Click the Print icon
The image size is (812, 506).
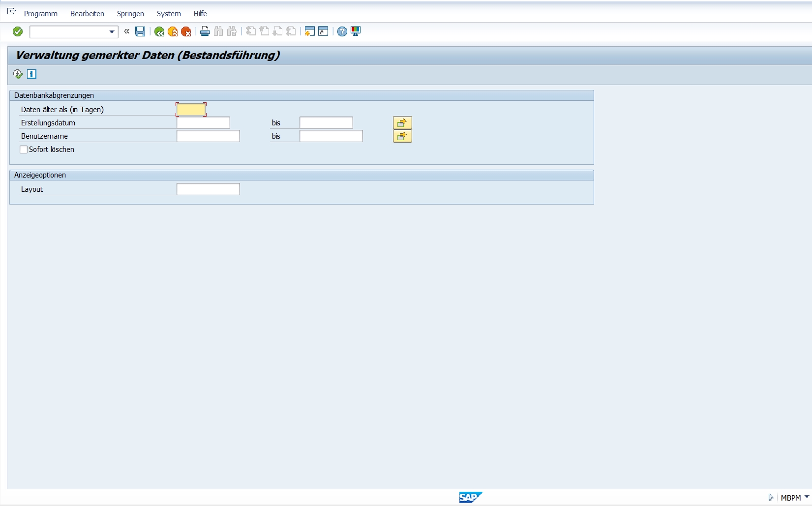205,31
